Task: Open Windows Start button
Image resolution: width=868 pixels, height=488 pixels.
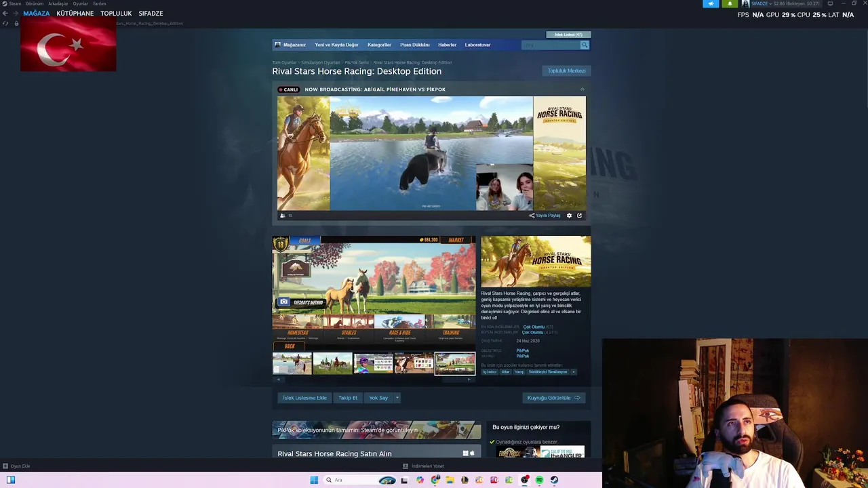Action: pyautogui.click(x=314, y=480)
